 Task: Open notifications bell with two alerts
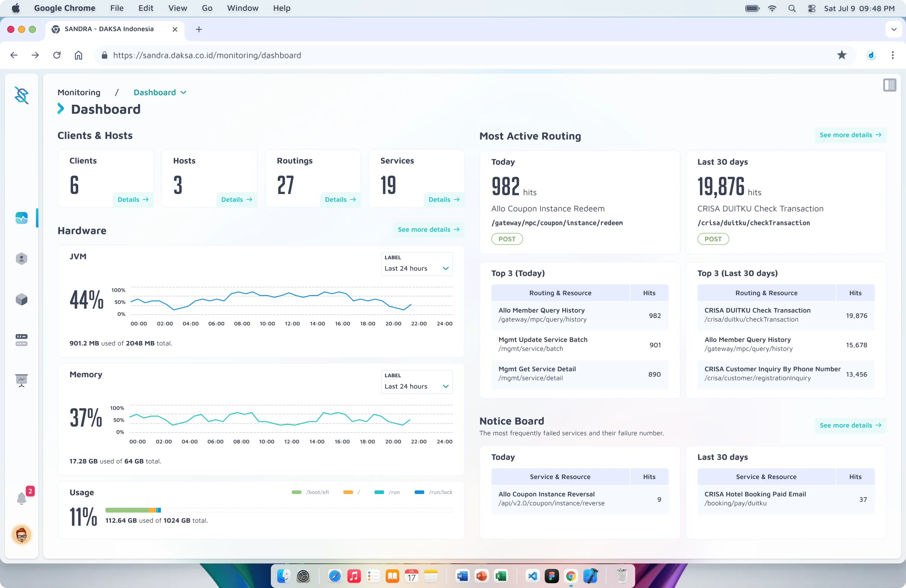[x=22, y=498]
